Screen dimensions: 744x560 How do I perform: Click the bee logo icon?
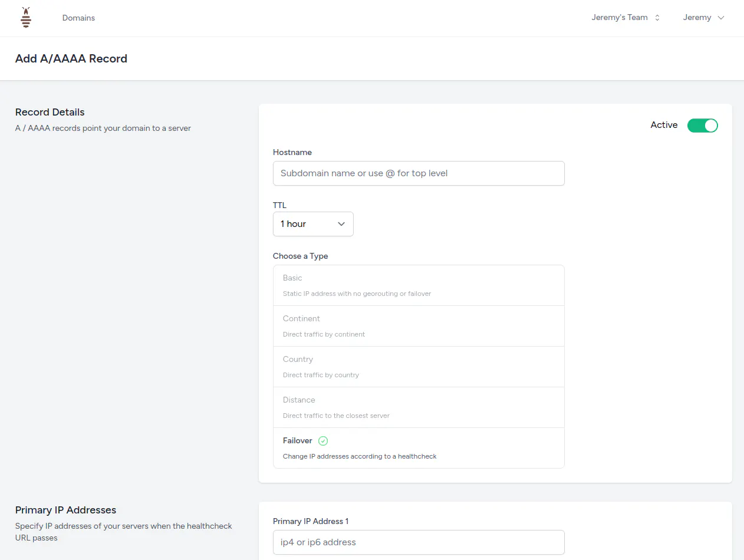[25, 18]
